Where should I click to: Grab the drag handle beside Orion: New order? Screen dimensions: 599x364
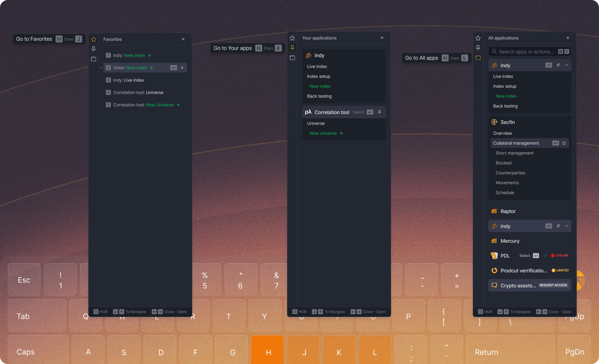101,68
